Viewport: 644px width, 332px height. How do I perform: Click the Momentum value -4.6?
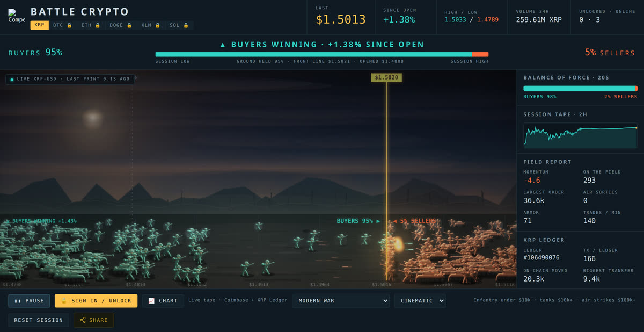[x=532, y=181]
